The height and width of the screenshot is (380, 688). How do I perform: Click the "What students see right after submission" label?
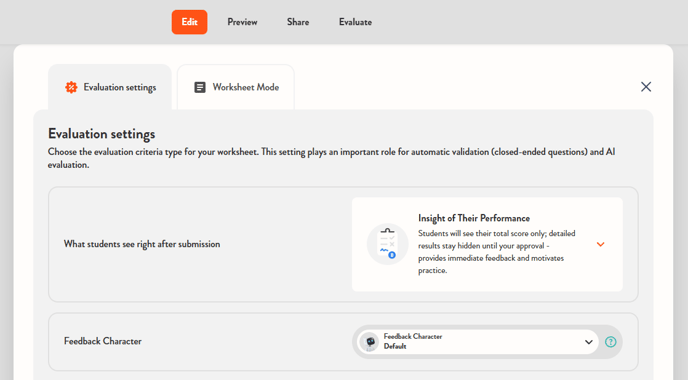142,244
